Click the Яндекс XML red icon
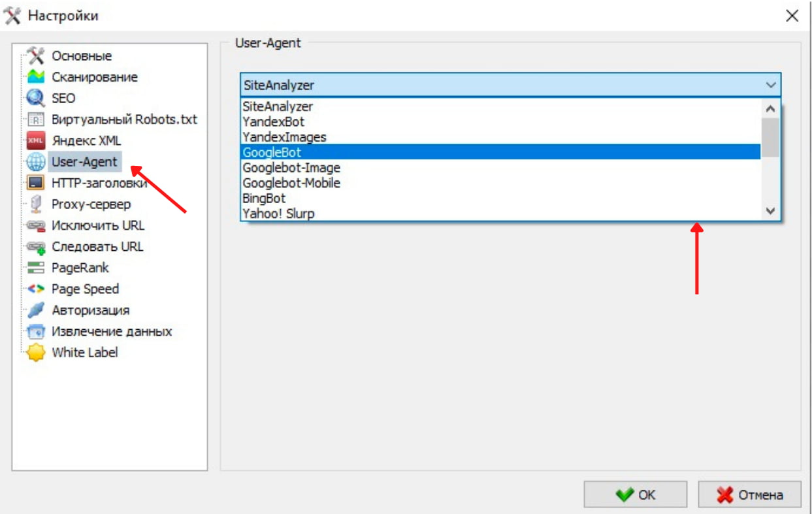This screenshot has height=514, width=812. (36, 140)
